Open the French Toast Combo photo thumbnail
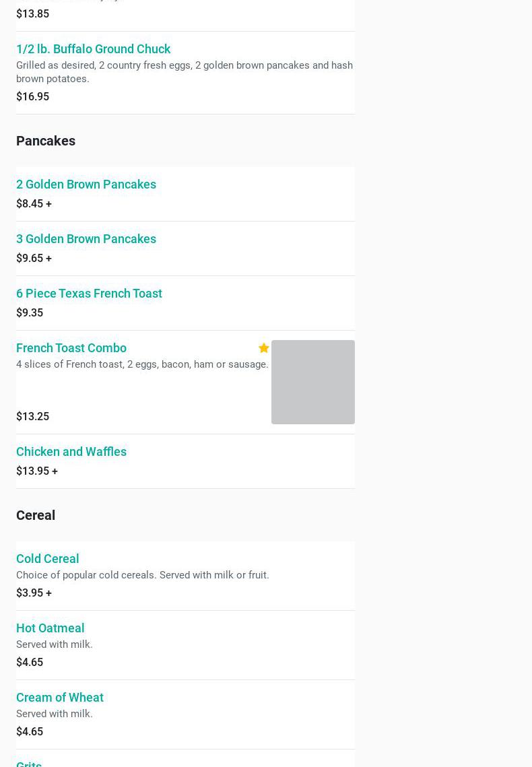 [312, 382]
